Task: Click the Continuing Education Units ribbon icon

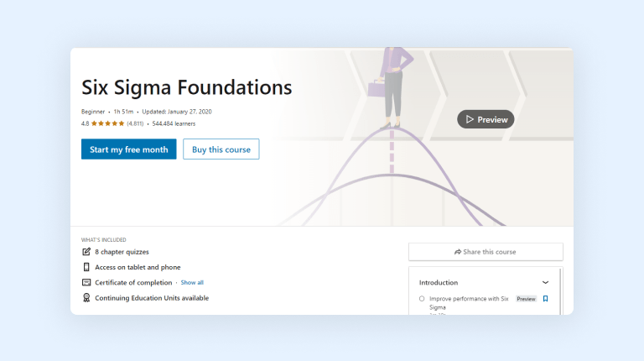Action: point(86,298)
